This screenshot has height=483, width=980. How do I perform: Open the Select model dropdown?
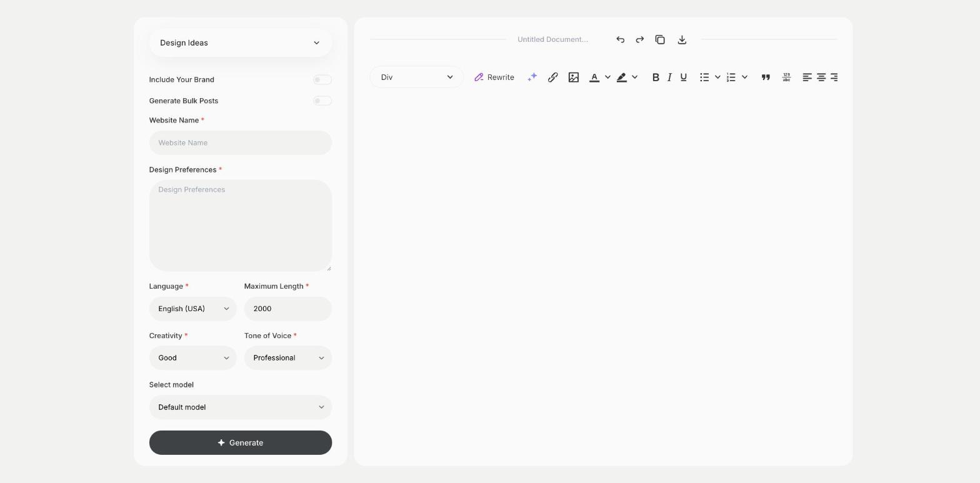[x=241, y=407]
